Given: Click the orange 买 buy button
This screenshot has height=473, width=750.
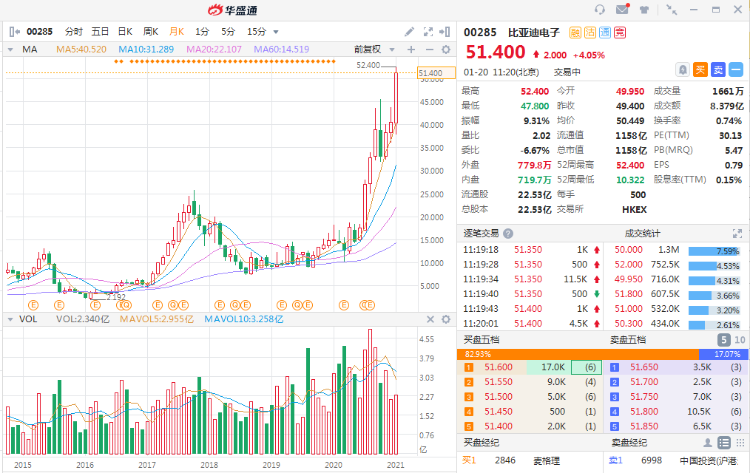Looking at the screenshot, I should point(700,69).
